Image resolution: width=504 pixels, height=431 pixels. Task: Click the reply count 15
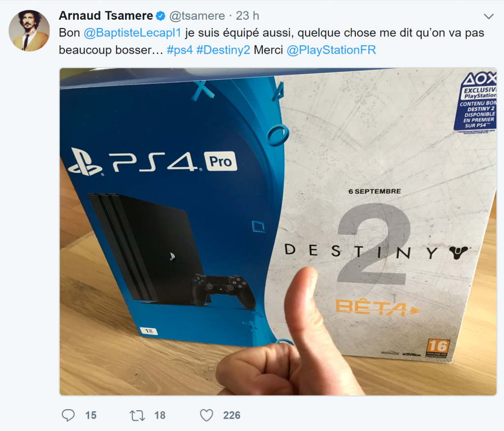click(x=91, y=415)
